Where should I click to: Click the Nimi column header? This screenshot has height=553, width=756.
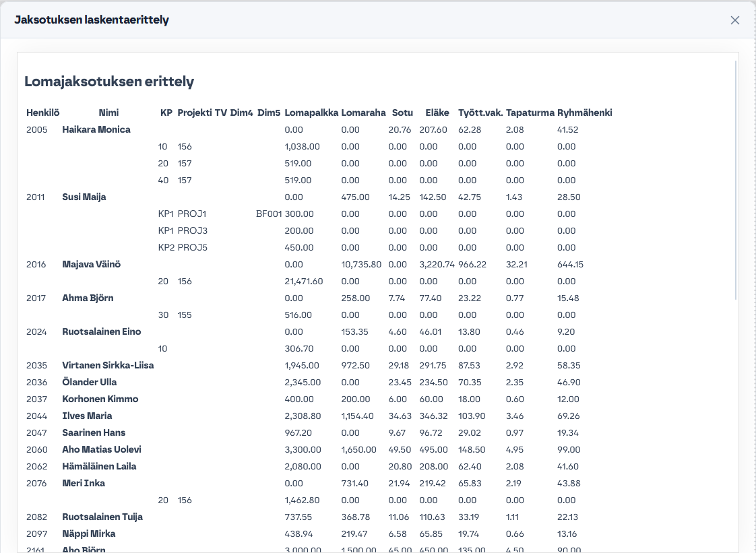click(108, 112)
